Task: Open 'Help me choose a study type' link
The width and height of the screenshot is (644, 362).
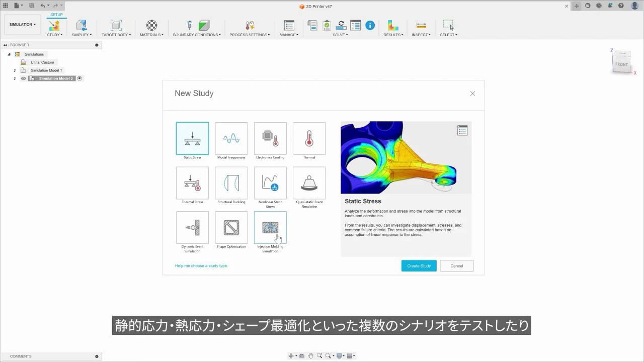Action: pyautogui.click(x=201, y=265)
